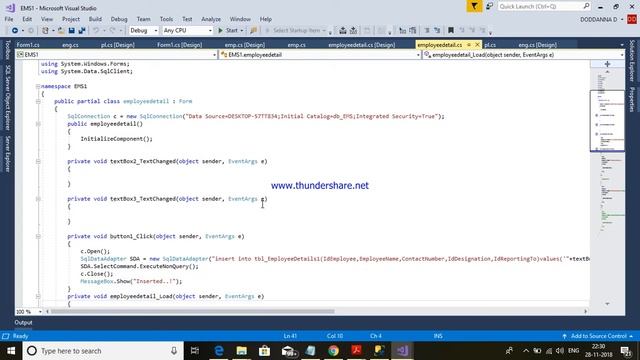The image size is (640, 360).
Task: Collapse the namespace EMS1 block
Action: click(x=38, y=87)
